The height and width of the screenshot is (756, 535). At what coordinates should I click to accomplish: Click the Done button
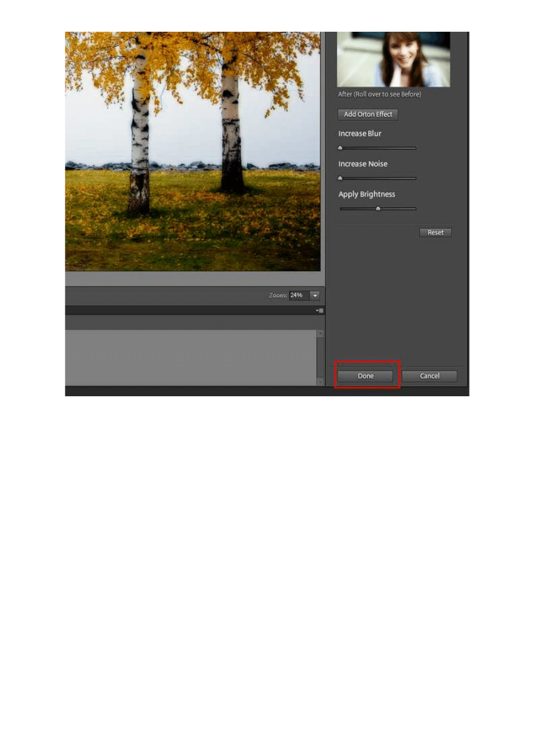365,376
